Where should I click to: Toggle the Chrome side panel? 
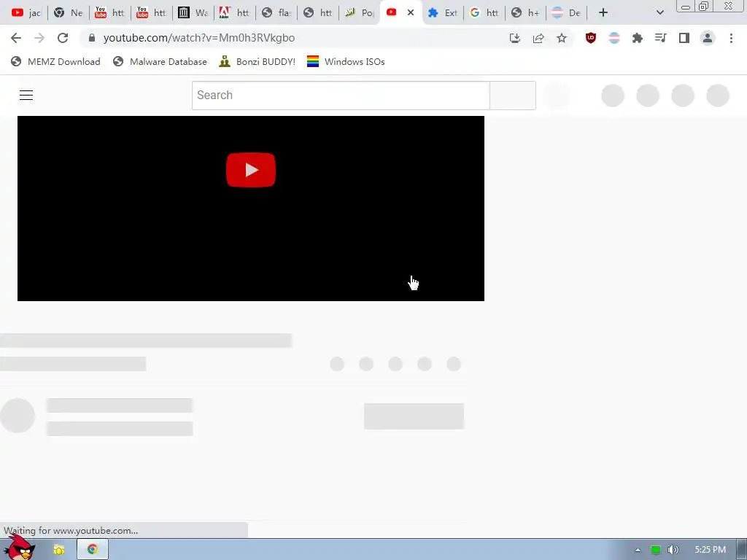(x=684, y=38)
